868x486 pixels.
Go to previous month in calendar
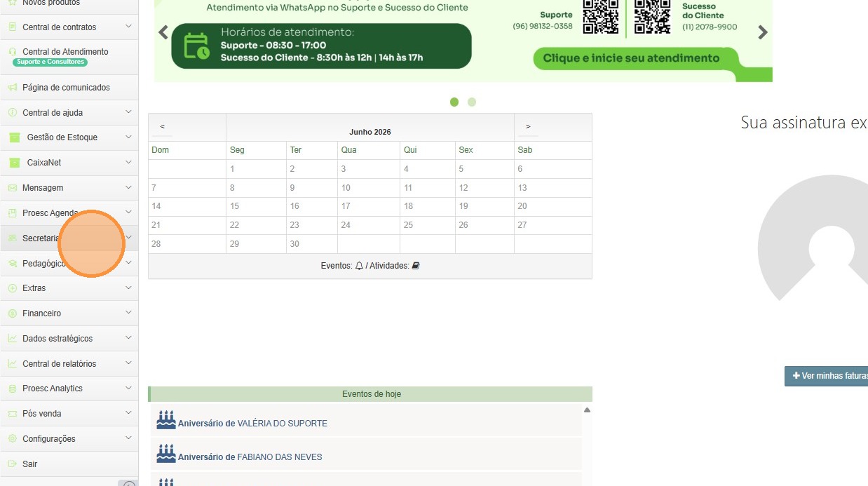(163, 127)
